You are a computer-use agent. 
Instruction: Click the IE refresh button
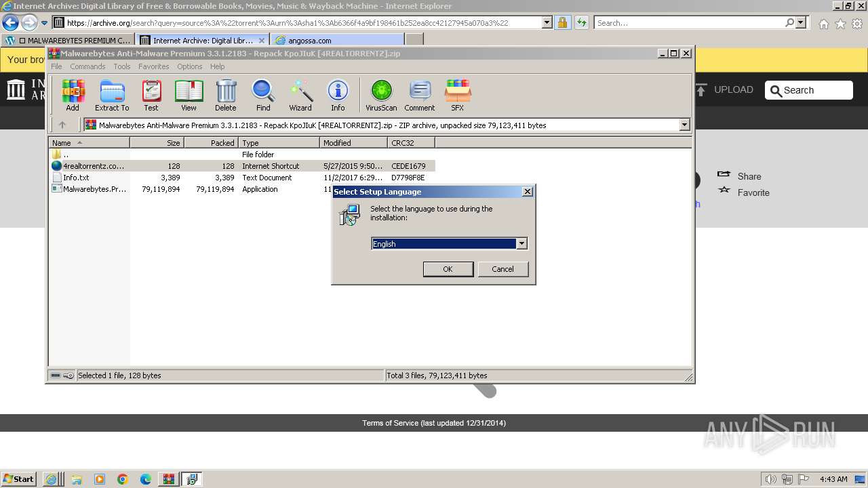[x=581, y=22]
